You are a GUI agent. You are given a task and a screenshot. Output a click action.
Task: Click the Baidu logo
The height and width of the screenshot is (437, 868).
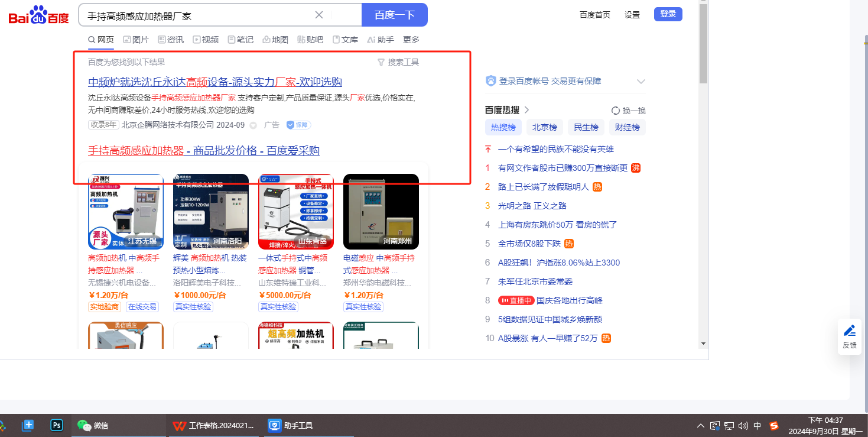click(39, 15)
